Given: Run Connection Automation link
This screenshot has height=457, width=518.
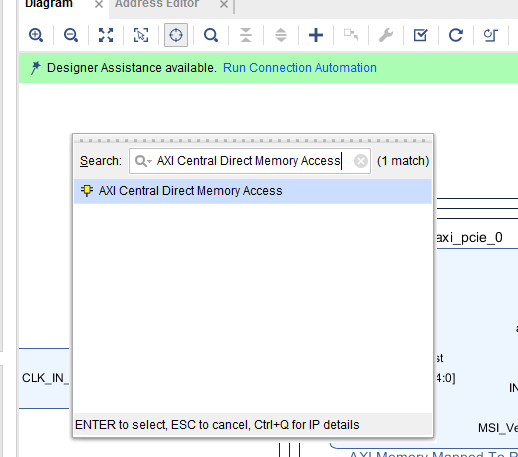Looking at the screenshot, I should point(300,68).
